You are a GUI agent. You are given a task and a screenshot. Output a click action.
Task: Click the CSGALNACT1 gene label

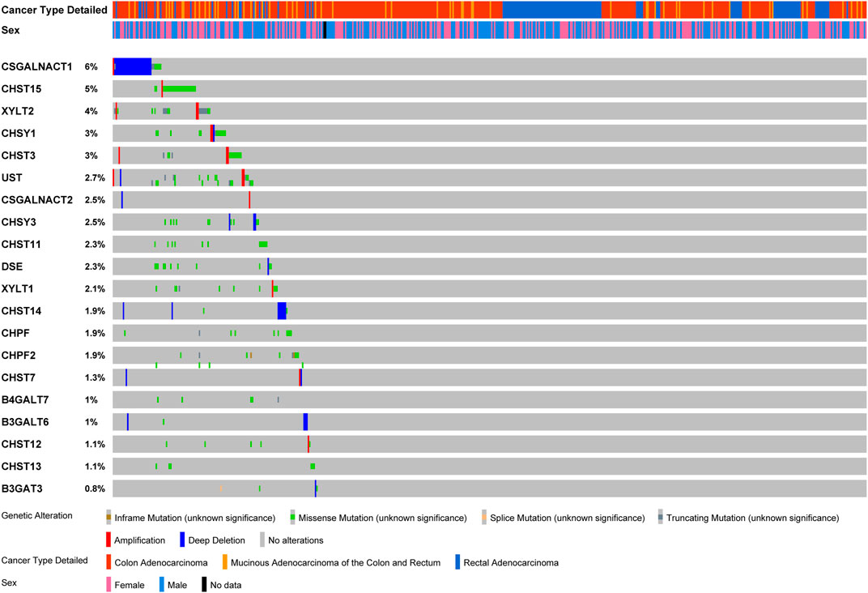37,66
